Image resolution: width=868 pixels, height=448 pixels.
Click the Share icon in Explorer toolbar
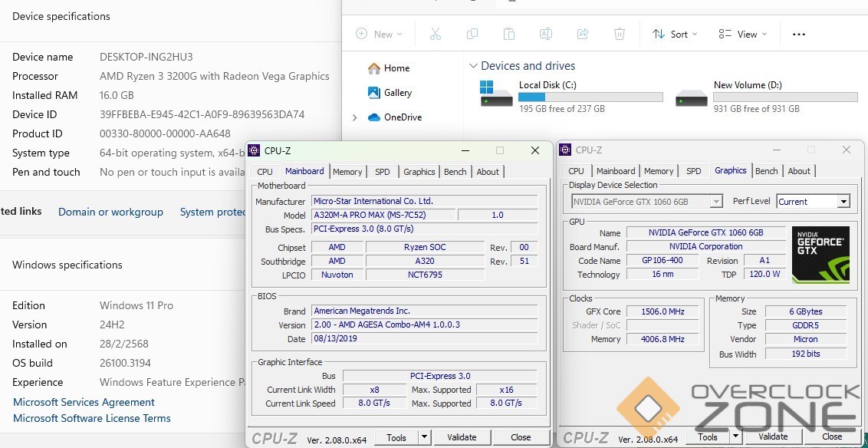582,34
